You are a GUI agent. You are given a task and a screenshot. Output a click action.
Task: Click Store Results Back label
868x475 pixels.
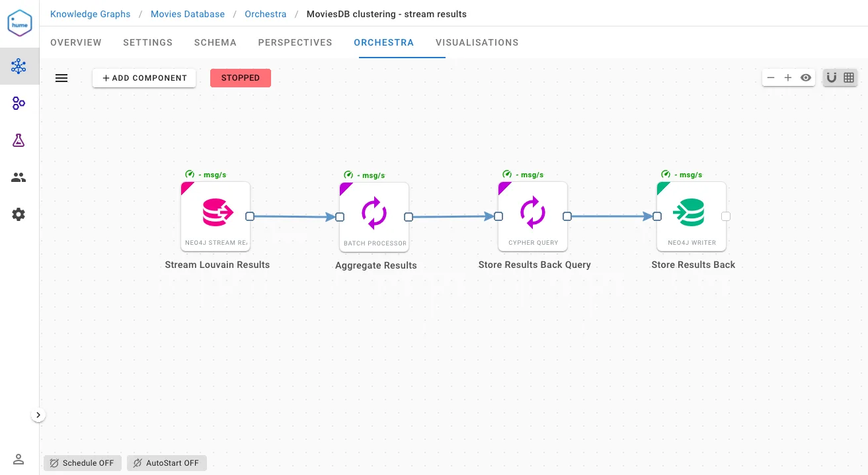(x=693, y=265)
